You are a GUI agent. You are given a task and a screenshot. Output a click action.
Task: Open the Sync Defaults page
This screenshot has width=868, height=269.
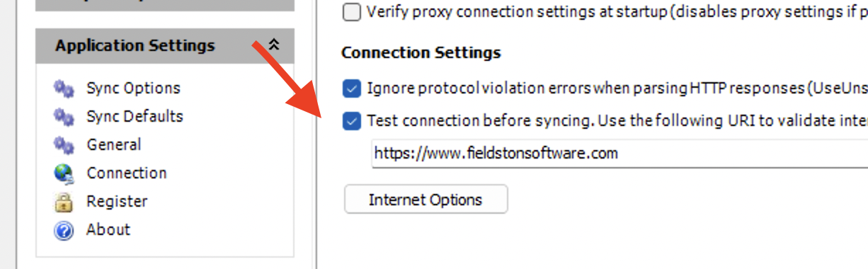point(135,117)
